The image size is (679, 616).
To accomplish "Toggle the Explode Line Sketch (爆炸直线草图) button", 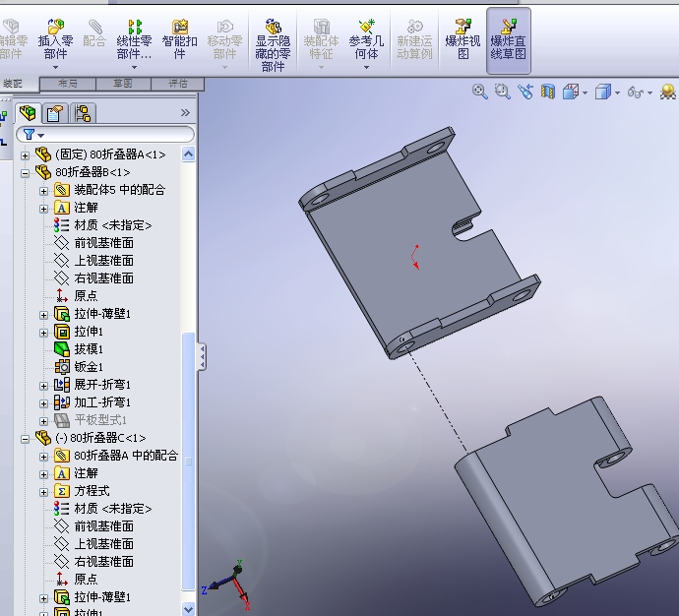I will click(x=509, y=40).
